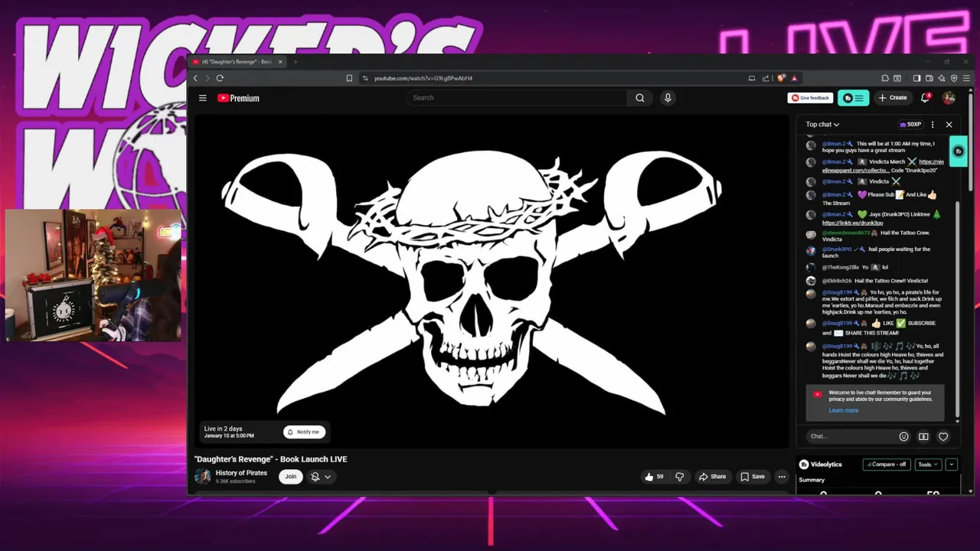Open the browser main menu icon
This screenshot has width=980, height=551.
[966, 78]
